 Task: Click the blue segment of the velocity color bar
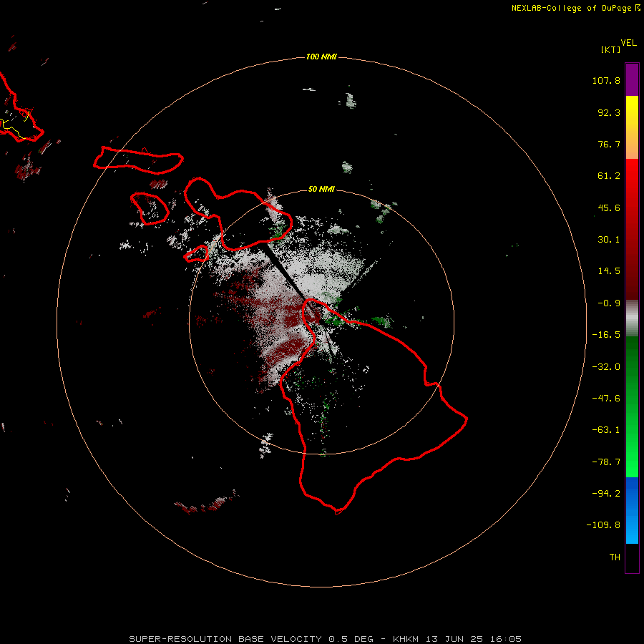click(x=632, y=510)
